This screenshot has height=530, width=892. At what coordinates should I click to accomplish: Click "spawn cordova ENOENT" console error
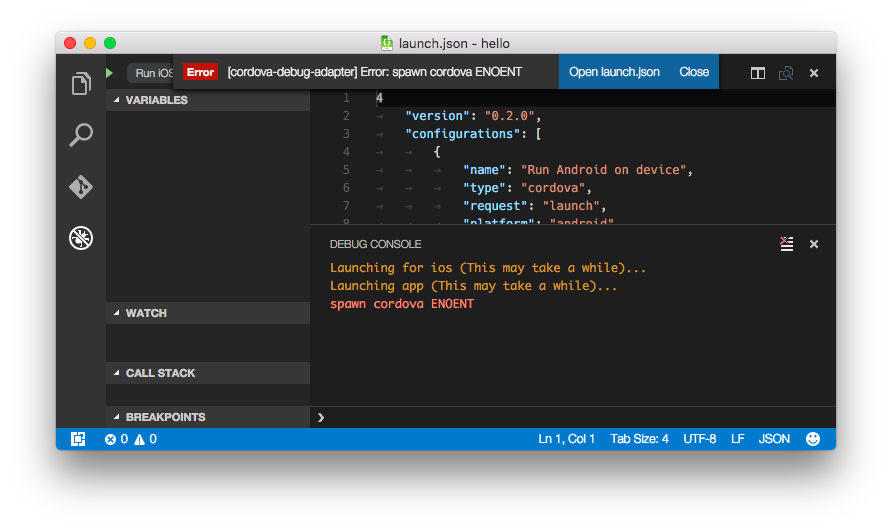(x=402, y=304)
